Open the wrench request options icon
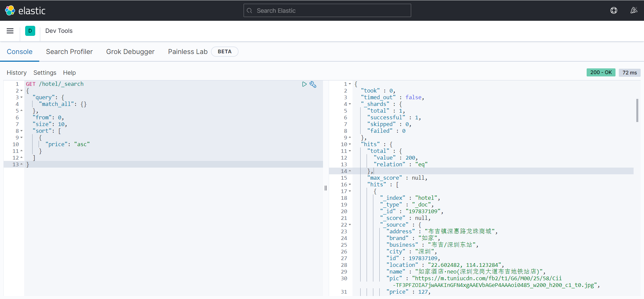Image resolution: width=644 pixels, height=299 pixels. coord(313,84)
